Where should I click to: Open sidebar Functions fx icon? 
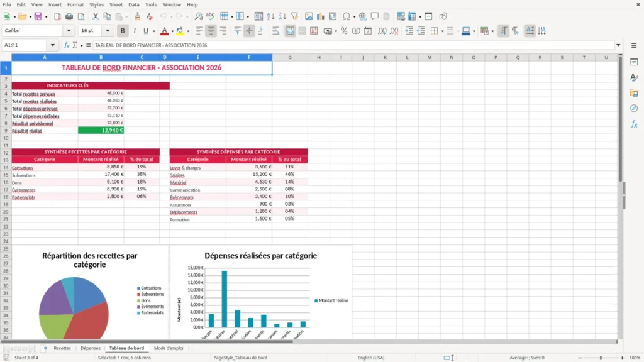point(634,124)
